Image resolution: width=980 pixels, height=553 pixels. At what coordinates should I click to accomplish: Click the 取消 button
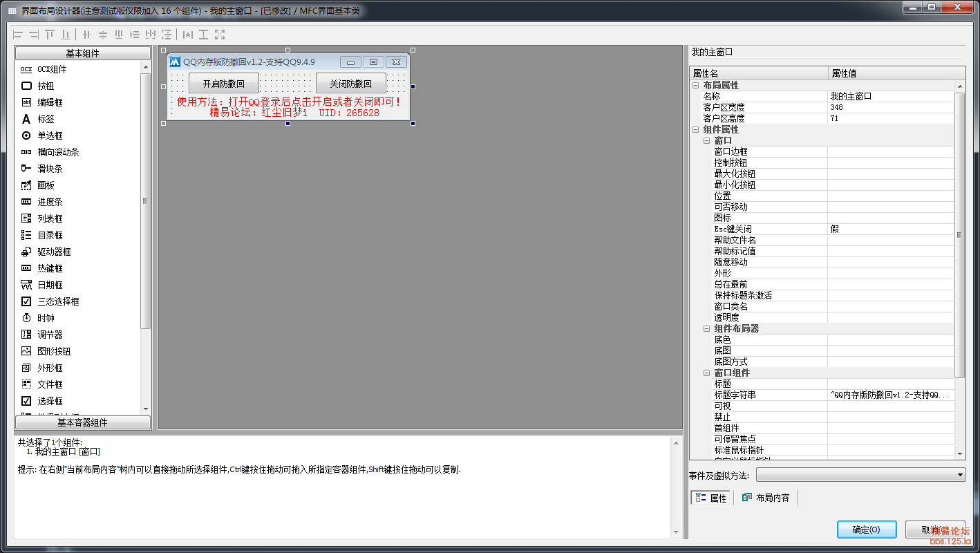click(935, 529)
